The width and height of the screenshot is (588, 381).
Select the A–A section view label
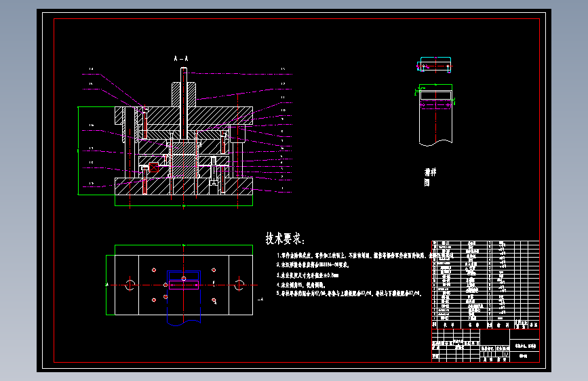point(181,58)
